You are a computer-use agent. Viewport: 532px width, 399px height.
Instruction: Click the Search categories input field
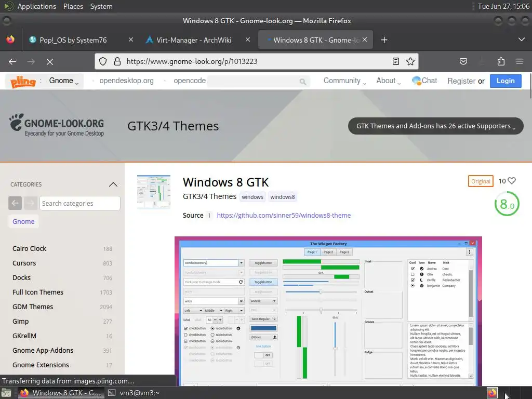(x=79, y=203)
